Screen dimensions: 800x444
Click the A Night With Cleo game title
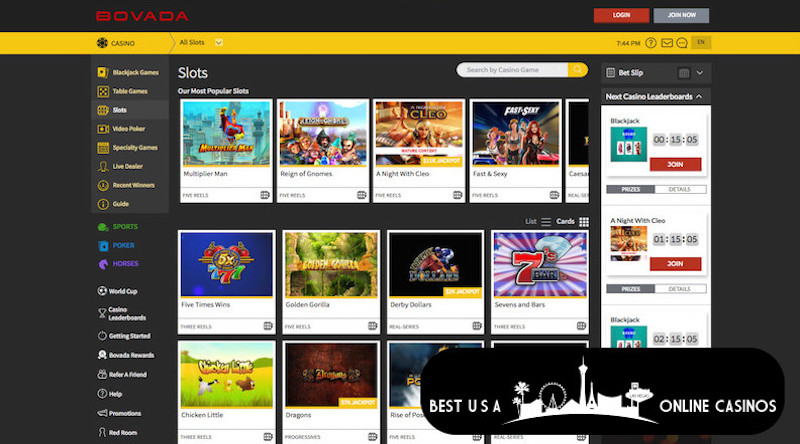click(x=403, y=174)
